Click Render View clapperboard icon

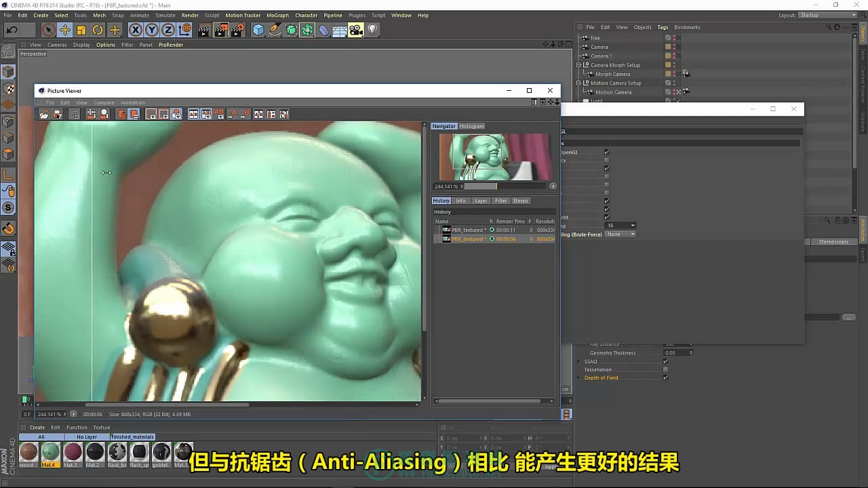tap(204, 30)
